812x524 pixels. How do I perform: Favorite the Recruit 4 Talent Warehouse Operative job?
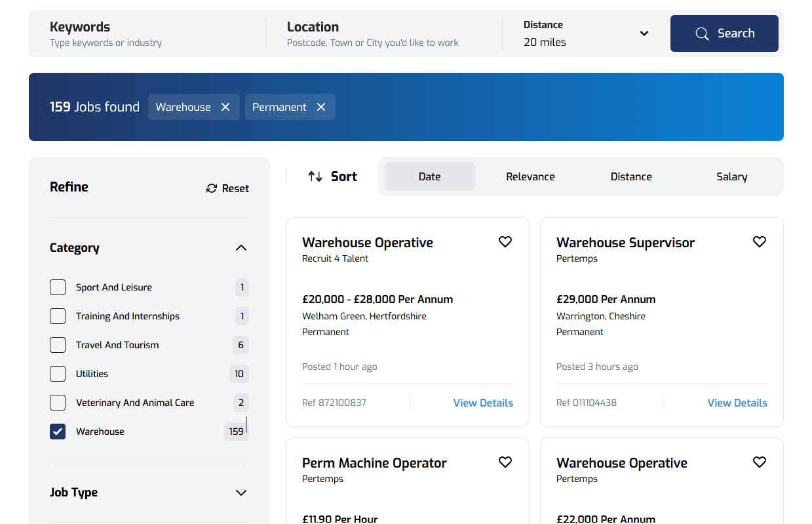tap(505, 242)
